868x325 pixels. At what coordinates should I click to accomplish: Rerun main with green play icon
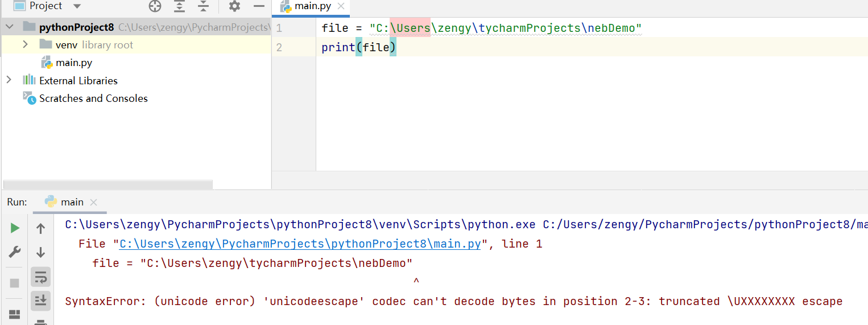pos(15,228)
